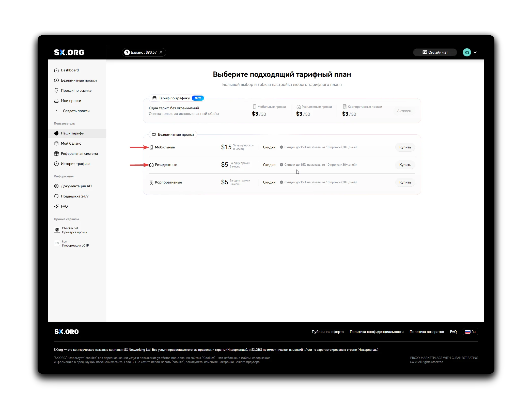Buy the Корпоративные proxy plan

coord(405,182)
